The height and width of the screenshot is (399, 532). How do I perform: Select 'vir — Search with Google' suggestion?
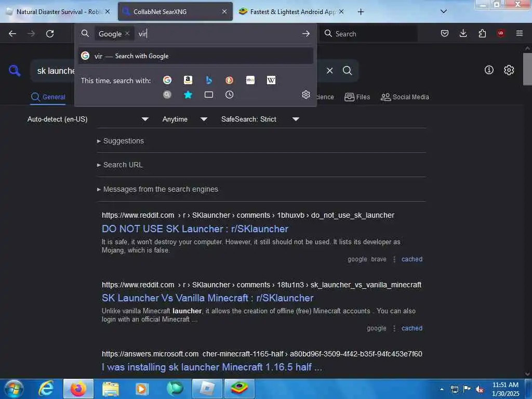point(196,56)
